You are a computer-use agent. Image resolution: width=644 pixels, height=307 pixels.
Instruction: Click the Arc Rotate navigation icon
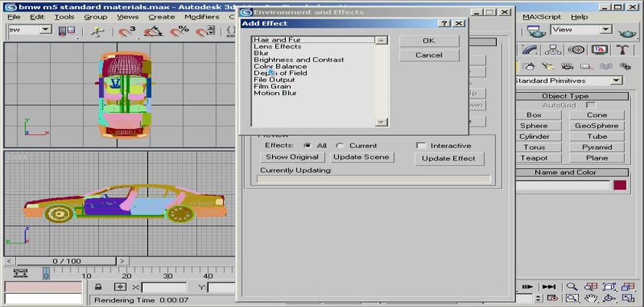coord(609,298)
